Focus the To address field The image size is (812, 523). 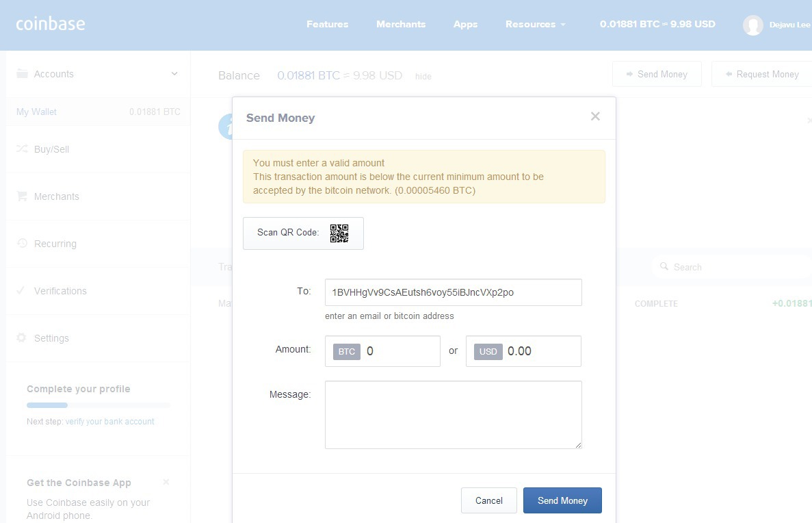453,292
